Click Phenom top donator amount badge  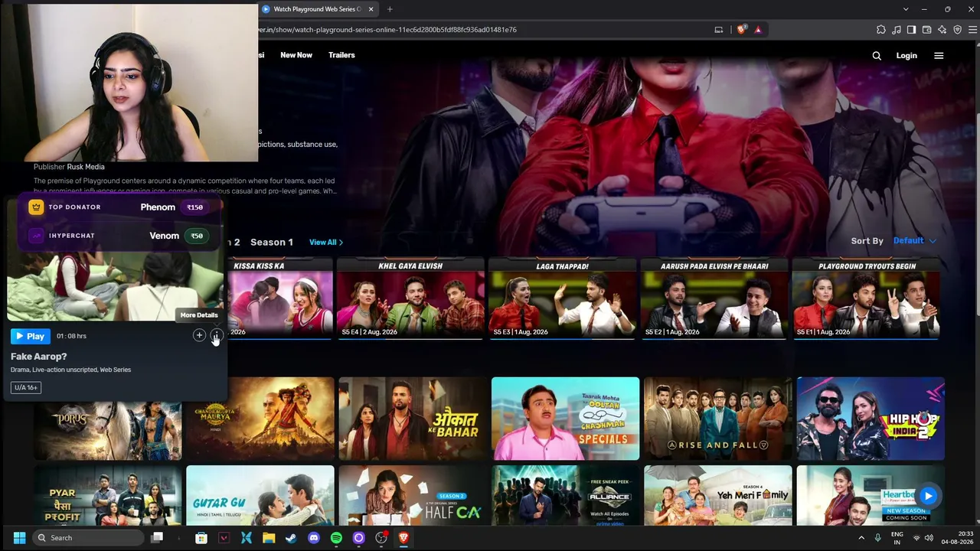coord(194,207)
